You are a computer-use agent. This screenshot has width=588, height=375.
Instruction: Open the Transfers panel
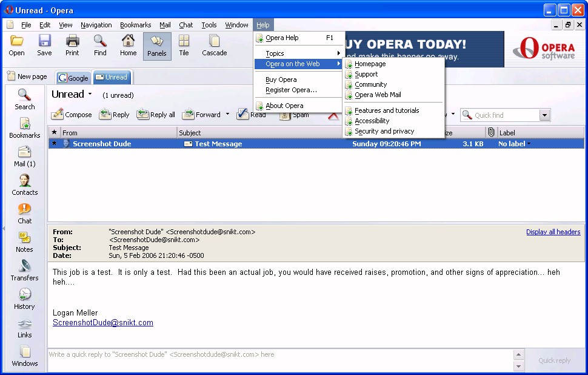tap(25, 270)
